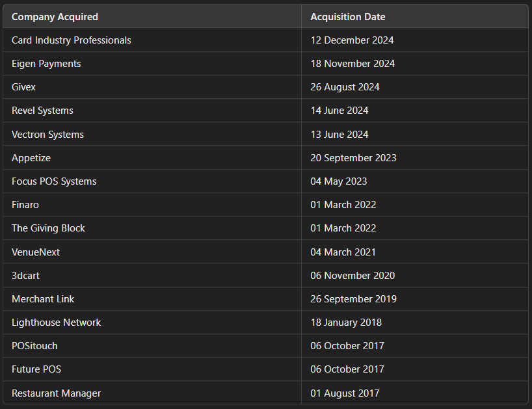The height and width of the screenshot is (409, 532).
Task: Click the Givex row name
Action: pos(23,87)
